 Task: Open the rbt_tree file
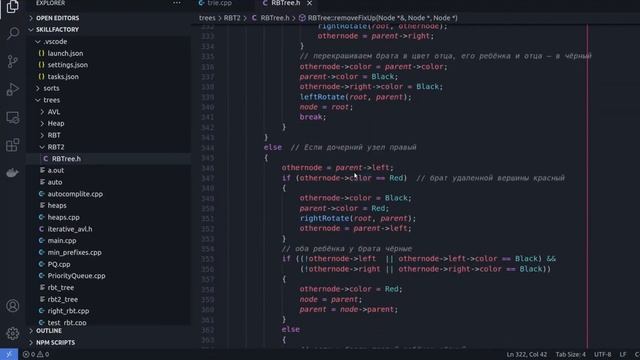tap(61, 288)
